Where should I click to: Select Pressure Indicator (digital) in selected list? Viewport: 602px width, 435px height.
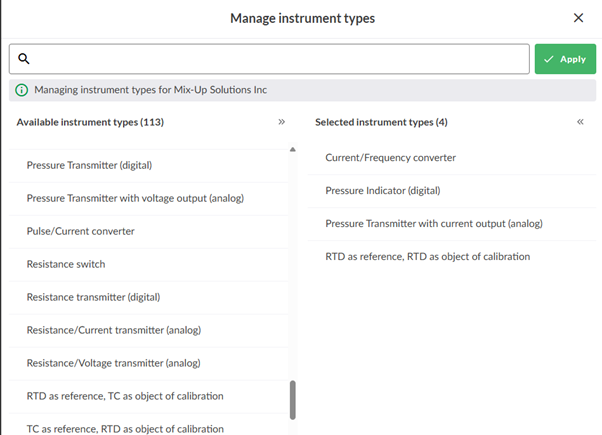383,191
